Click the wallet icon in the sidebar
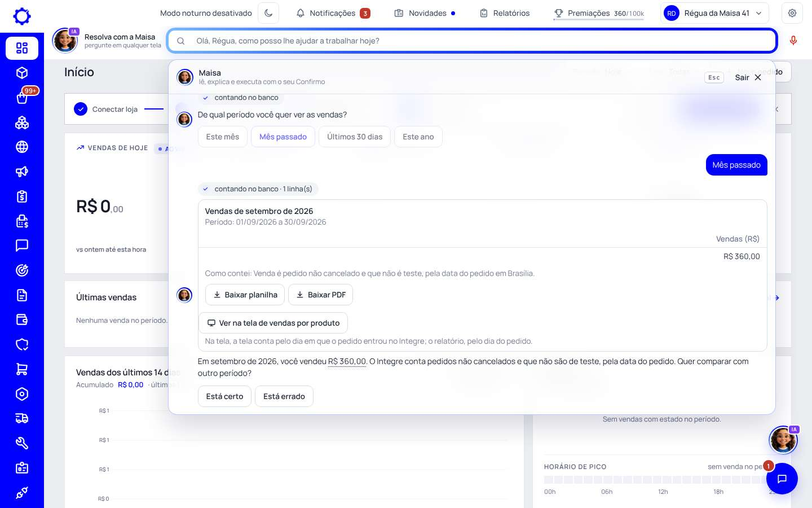 click(x=22, y=320)
